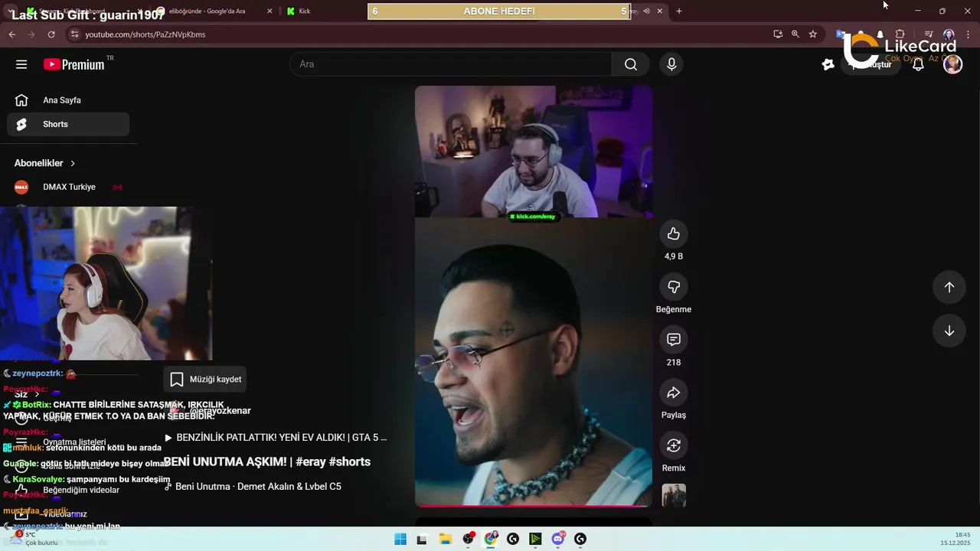This screenshot has height=551, width=980.
Task: Click the sparkle icon beside Oluştur
Action: (828, 64)
